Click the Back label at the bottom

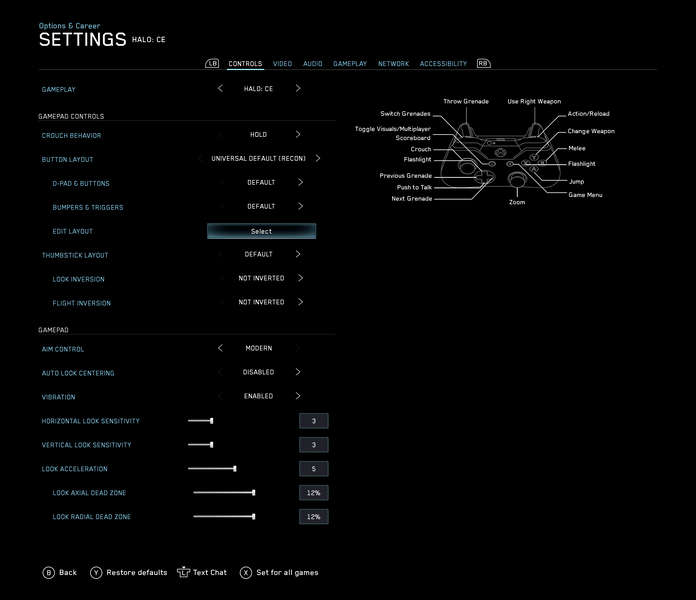(68, 572)
